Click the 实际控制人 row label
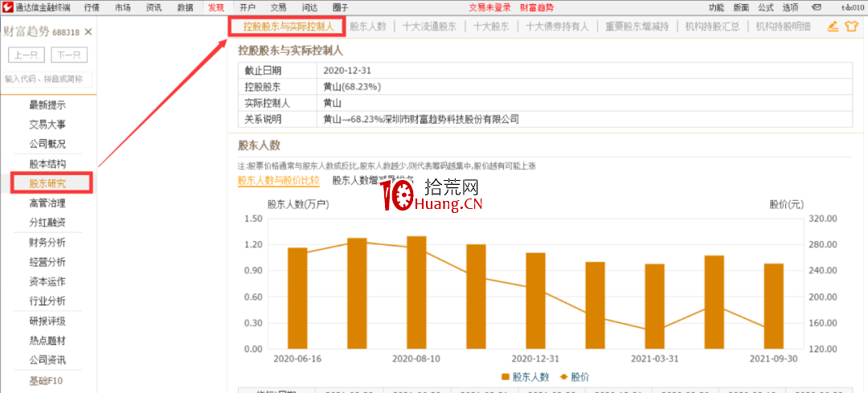Viewport: 868px width, 393px height. pos(268,103)
